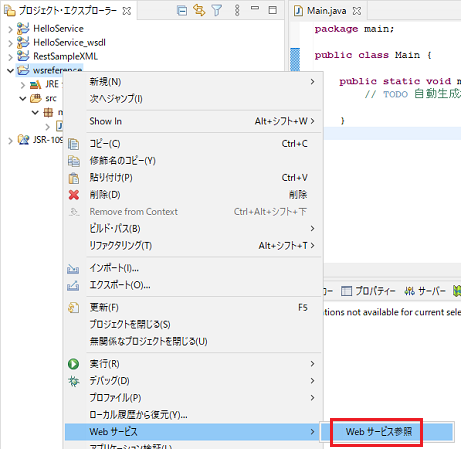Click the JRE library icon
This screenshot has width=461, height=449.
(x=35, y=84)
